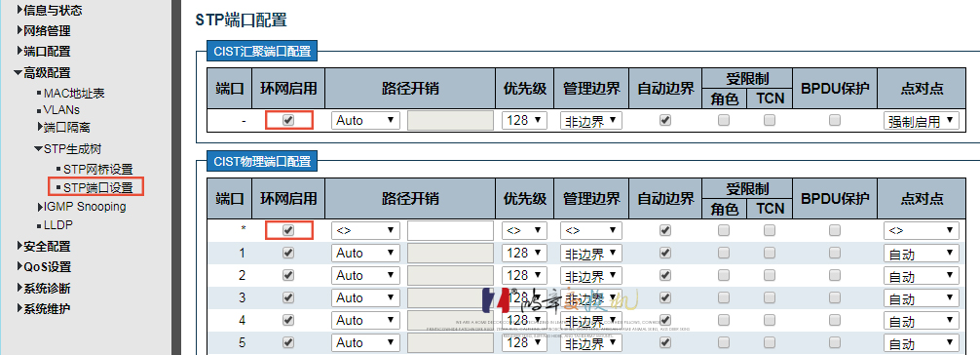Viewport: 980px width, 355px height.
Task: Toggle aggregated port 受限制 角色 checkbox
Action: coord(724,120)
